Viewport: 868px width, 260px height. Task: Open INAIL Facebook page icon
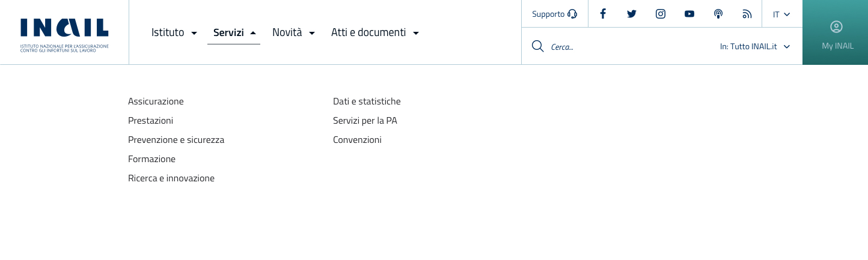click(x=603, y=14)
